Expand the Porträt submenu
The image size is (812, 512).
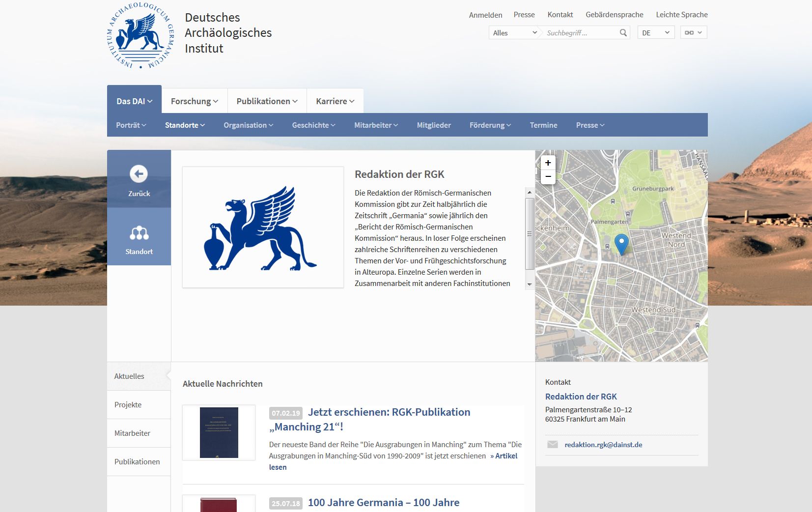(x=131, y=125)
